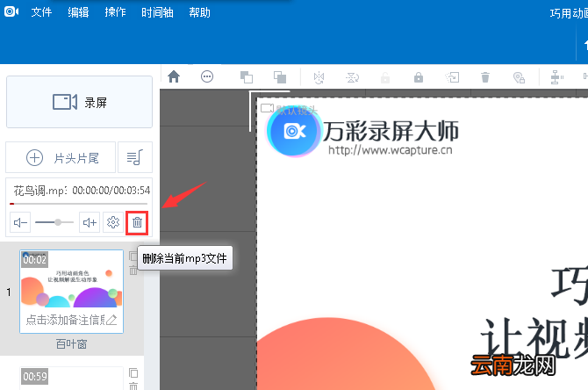Click the unlock object icon
The image size is (588, 390).
tap(385, 77)
